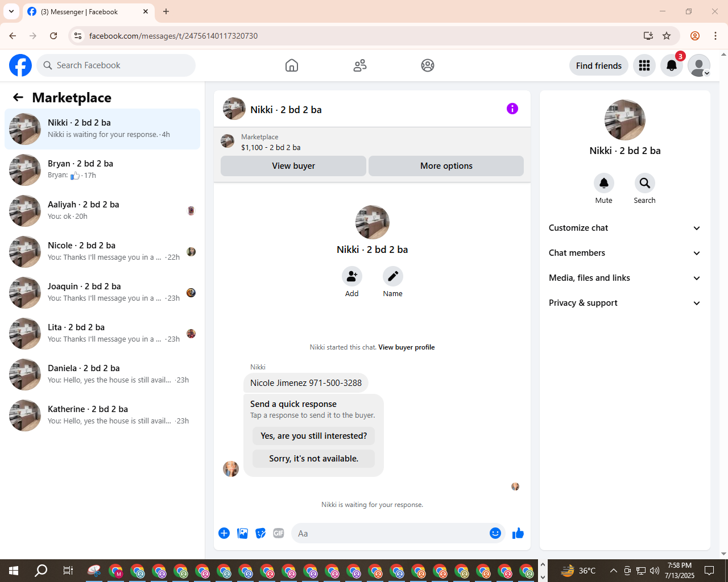The height and width of the screenshot is (582, 728).
Task: Open More options for the listing
Action: [446, 166]
